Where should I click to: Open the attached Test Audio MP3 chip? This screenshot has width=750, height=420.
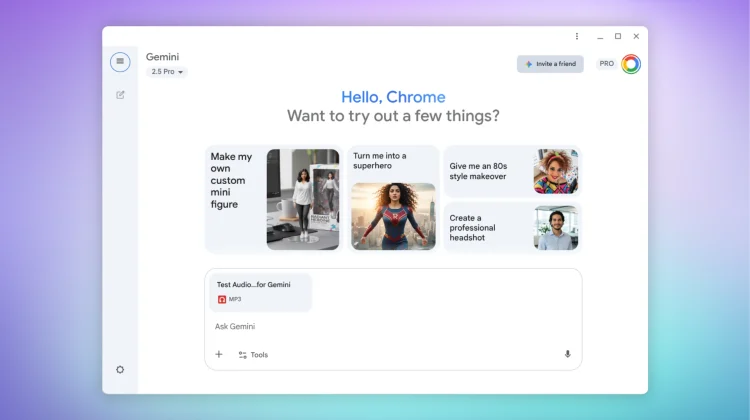tap(260, 291)
